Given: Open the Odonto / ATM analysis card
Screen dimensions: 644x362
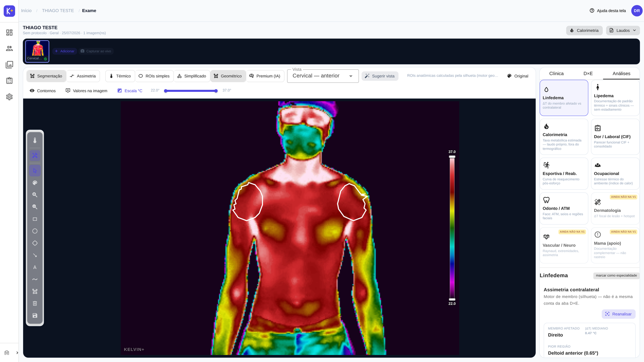Looking at the screenshot, I should (564, 208).
